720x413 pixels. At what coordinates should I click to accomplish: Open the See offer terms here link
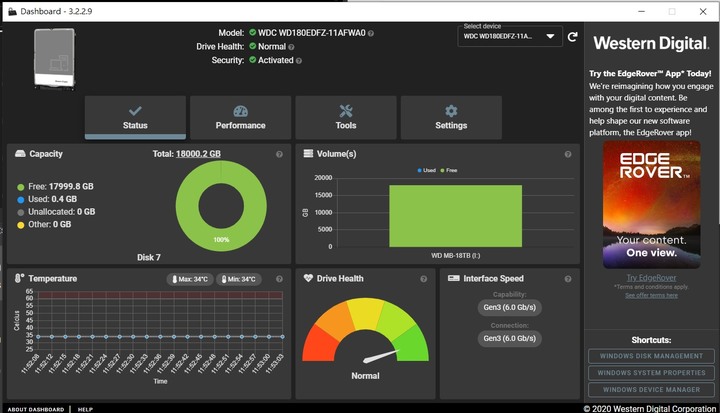(x=651, y=295)
